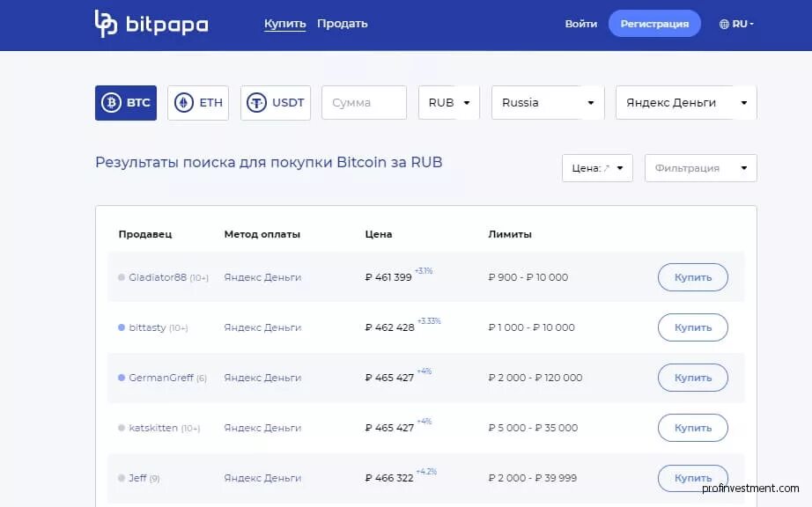Expand the Фильтрация dropdown
Image resolution: width=812 pixels, height=507 pixels.
pos(700,168)
